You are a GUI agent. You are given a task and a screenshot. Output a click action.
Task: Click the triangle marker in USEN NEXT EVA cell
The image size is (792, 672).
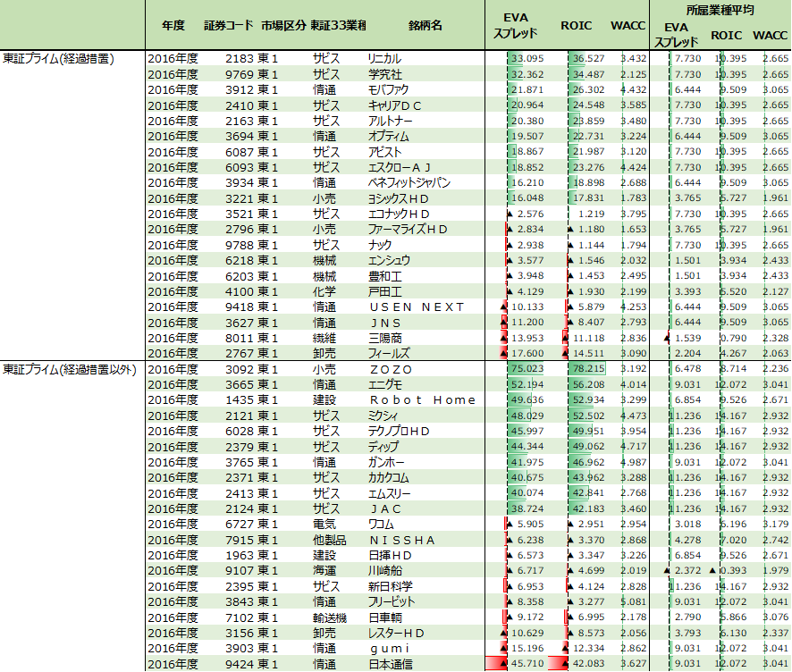point(505,307)
